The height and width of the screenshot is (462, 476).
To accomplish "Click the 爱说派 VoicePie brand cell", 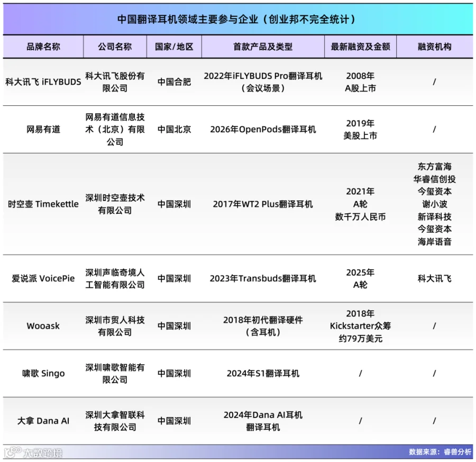I will tap(43, 278).
